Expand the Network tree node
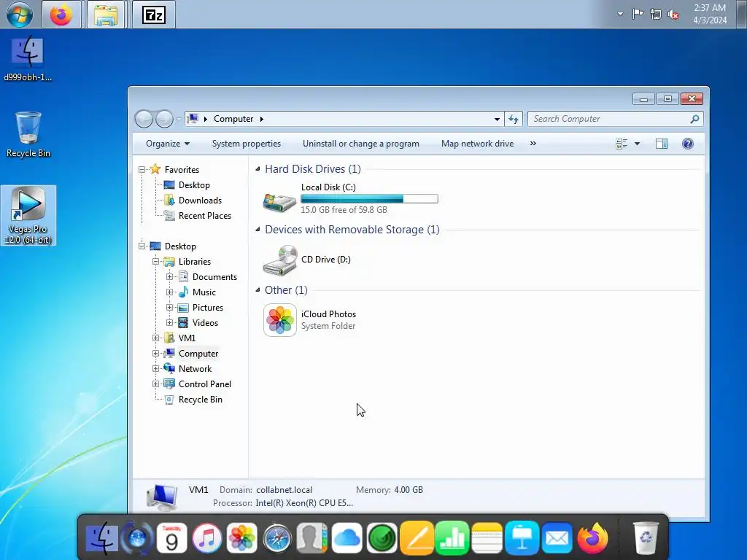 coord(156,368)
